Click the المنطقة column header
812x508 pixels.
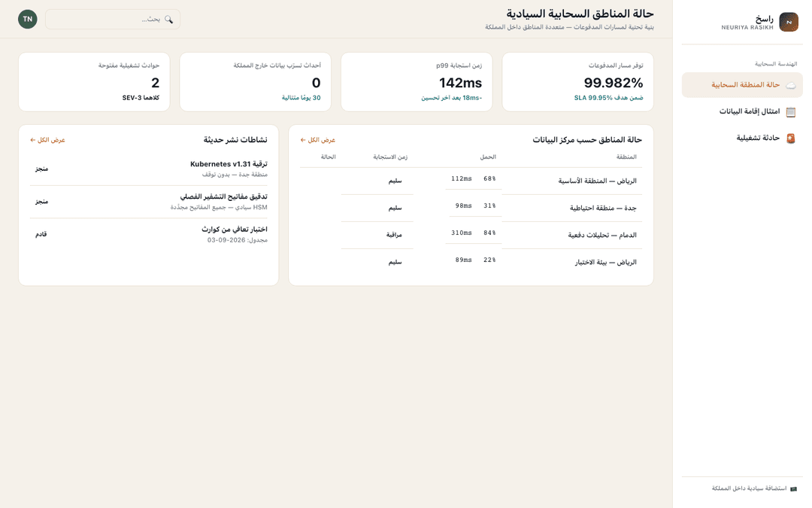pyautogui.click(x=626, y=157)
